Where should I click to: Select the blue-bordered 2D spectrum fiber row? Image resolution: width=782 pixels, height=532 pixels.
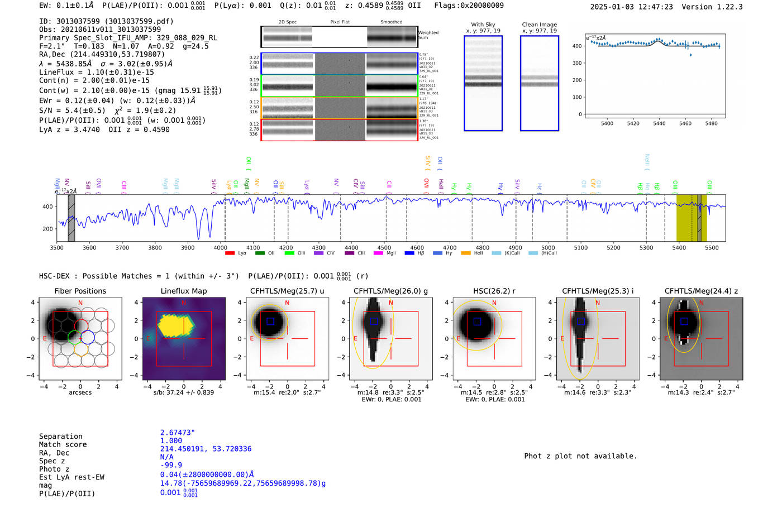340,64
